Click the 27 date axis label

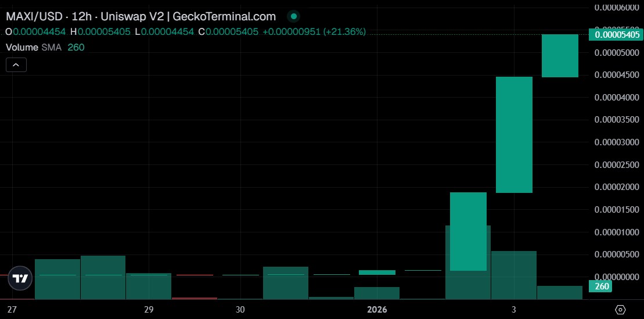pyautogui.click(x=12, y=310)
